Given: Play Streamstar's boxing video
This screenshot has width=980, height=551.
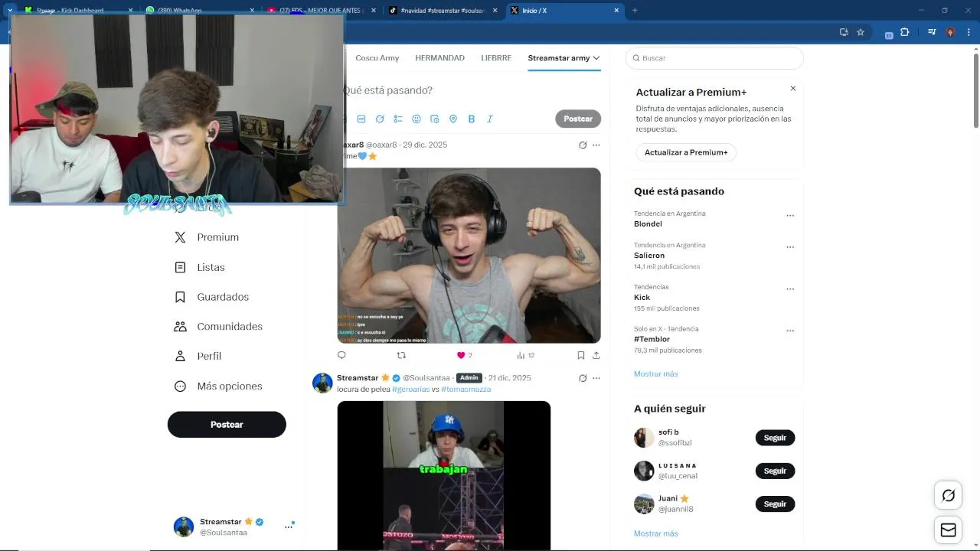Looking at the screenshot, I should pyautogui.click(x=444, y=475).
